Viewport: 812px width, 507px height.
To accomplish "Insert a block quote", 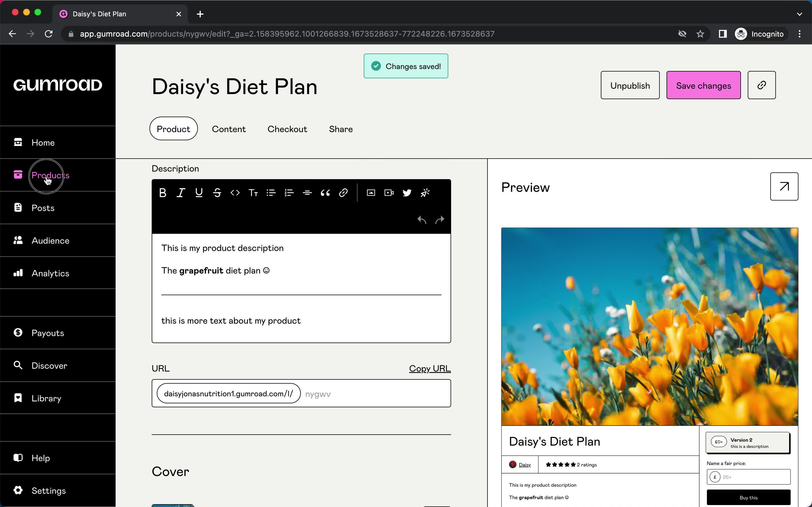I will coord(326,193).
